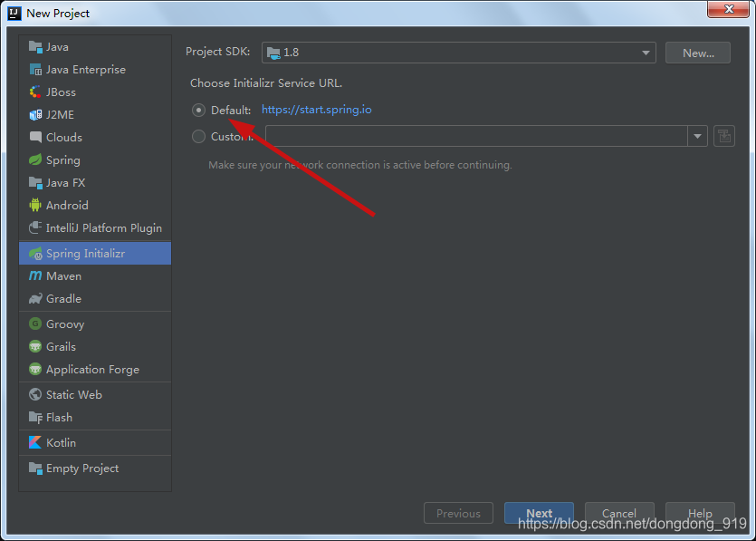Select the Flash label in list
The width and height of the screenshot is (756, 541).
point(59,417)
